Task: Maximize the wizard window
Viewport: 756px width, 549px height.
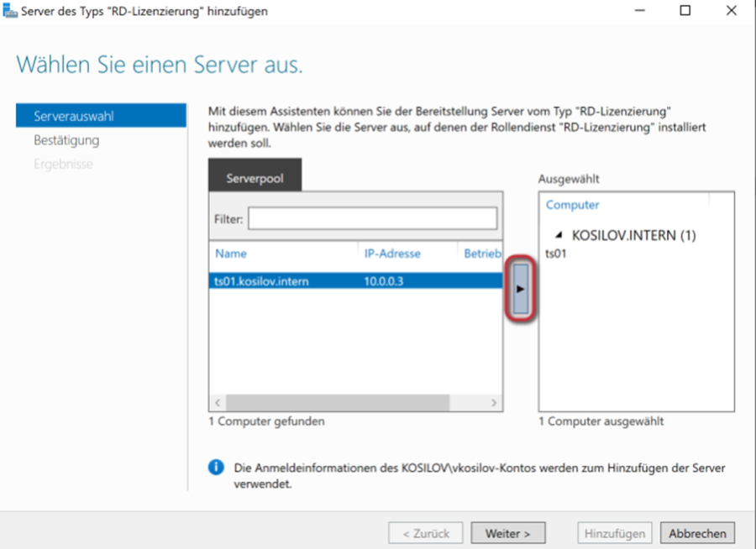Action: [x=685, y=12]
